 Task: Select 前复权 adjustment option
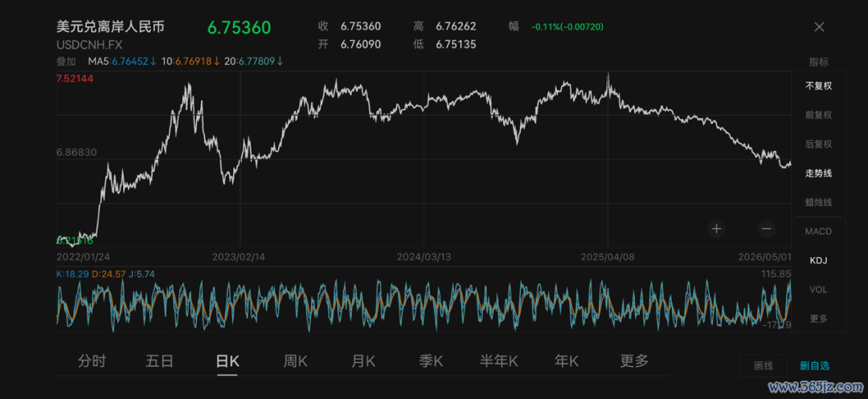(818, 115)
